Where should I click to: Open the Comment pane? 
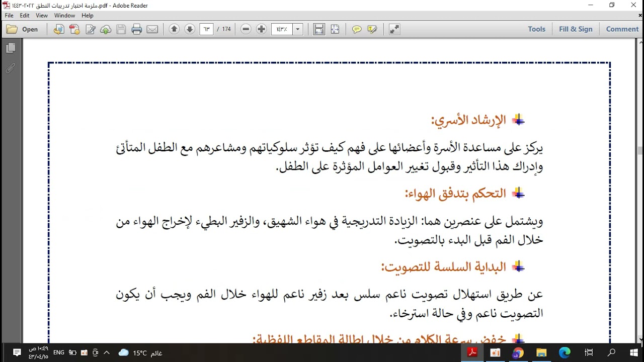tap(622, 29)
